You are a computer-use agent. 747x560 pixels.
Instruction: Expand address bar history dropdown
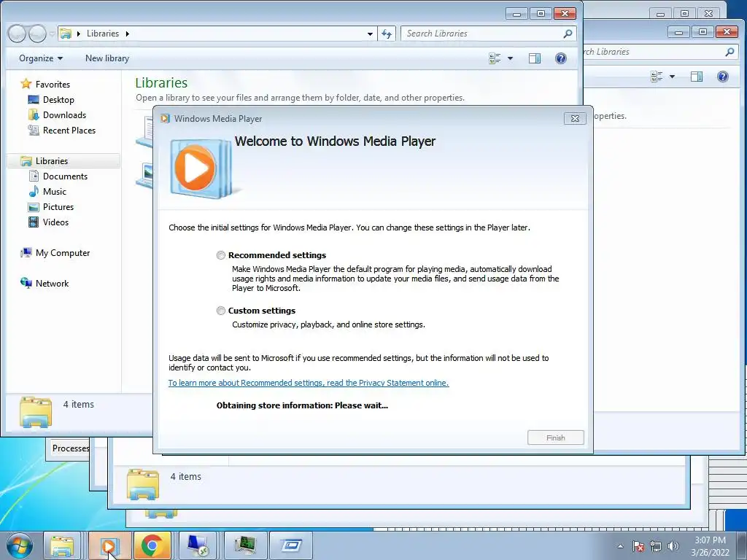(370, 34)
